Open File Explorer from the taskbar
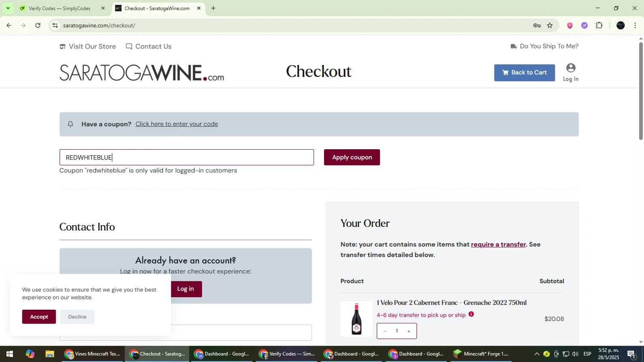The width and height of the screenshot is (644, 362). pyautogui.click(x=50, y=354)
